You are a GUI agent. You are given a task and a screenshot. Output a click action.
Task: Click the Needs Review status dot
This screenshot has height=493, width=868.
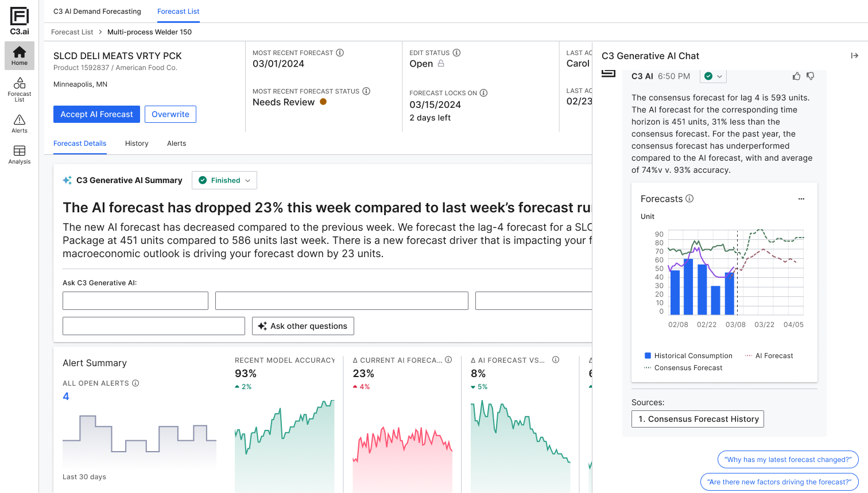pos(323,102)
